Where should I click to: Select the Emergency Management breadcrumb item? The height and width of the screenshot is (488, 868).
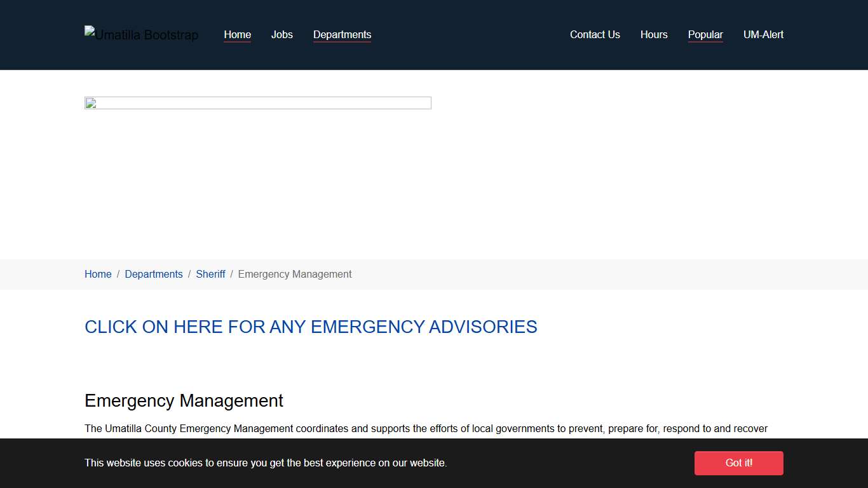295,274
